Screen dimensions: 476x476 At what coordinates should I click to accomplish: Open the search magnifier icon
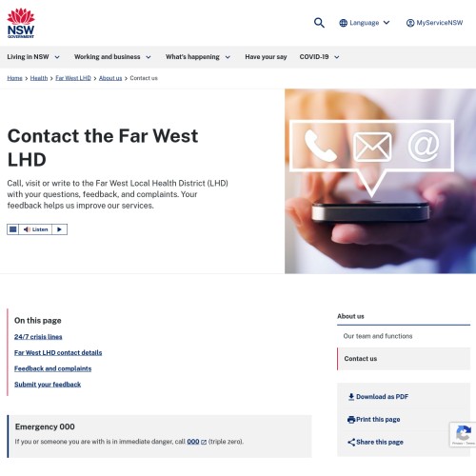(x=319, y=23)
